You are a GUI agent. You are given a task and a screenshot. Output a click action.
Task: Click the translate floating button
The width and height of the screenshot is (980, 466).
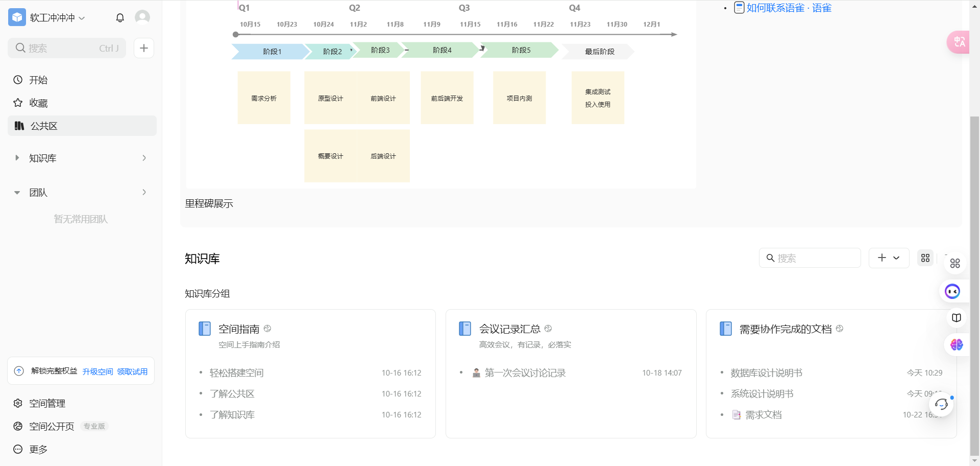coord(959,42)
